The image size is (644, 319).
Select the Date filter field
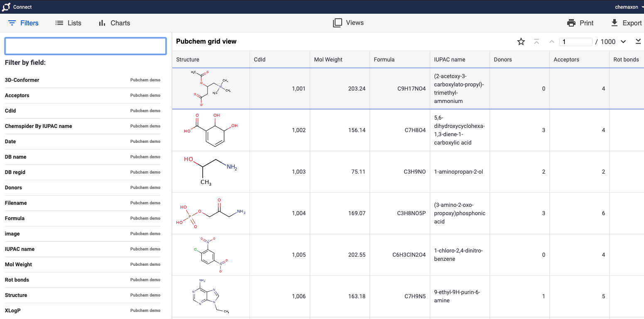[83, 142]
